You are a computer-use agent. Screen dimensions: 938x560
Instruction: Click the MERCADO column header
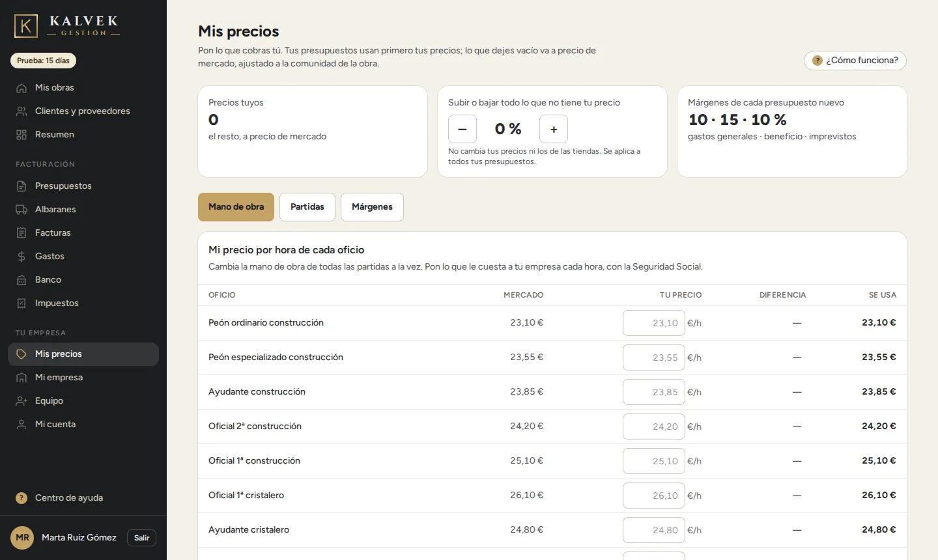pyautogui.click(x=523, y=295)
